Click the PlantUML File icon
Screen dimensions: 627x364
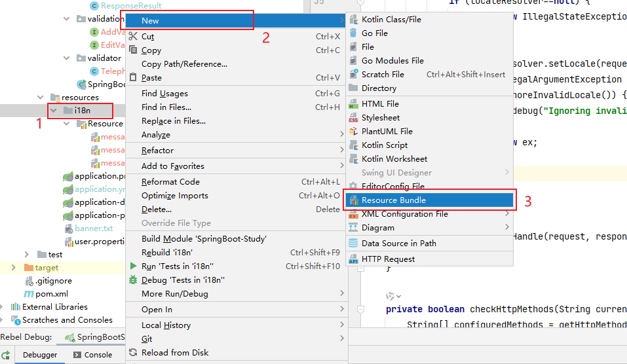click(354, 132)
